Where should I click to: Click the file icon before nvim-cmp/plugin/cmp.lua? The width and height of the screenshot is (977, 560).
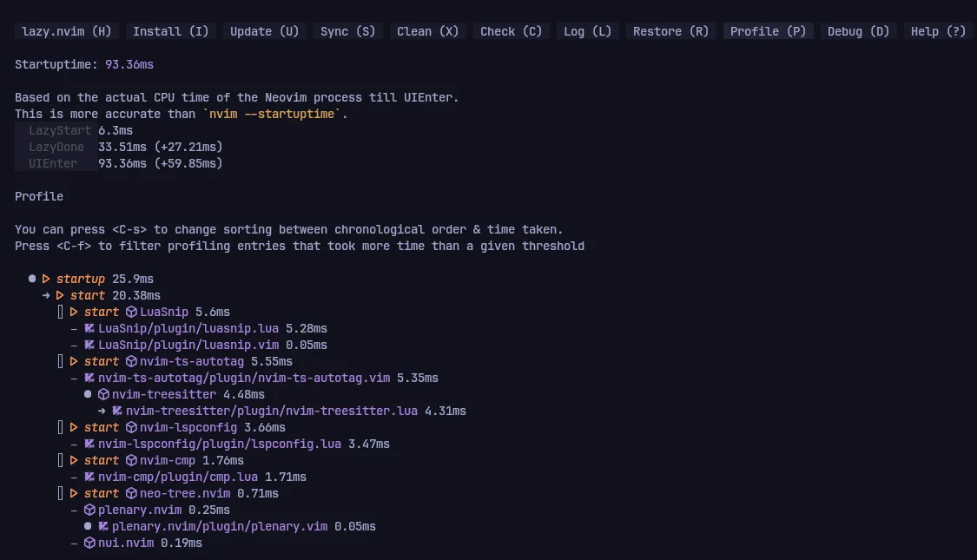(89, 477)
